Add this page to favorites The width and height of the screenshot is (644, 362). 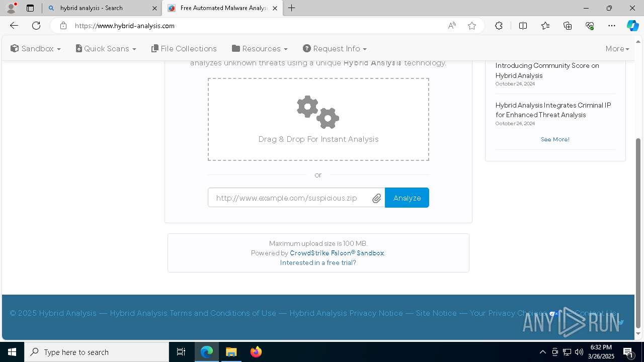pyautogui.click(x=472, y=26)
